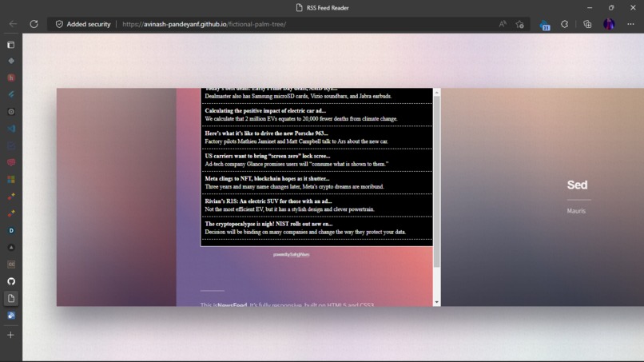The image size is (644, 362).
Task: Open 'Calculating the positive impact of electric car' headline
Action: tap(265, 110)
